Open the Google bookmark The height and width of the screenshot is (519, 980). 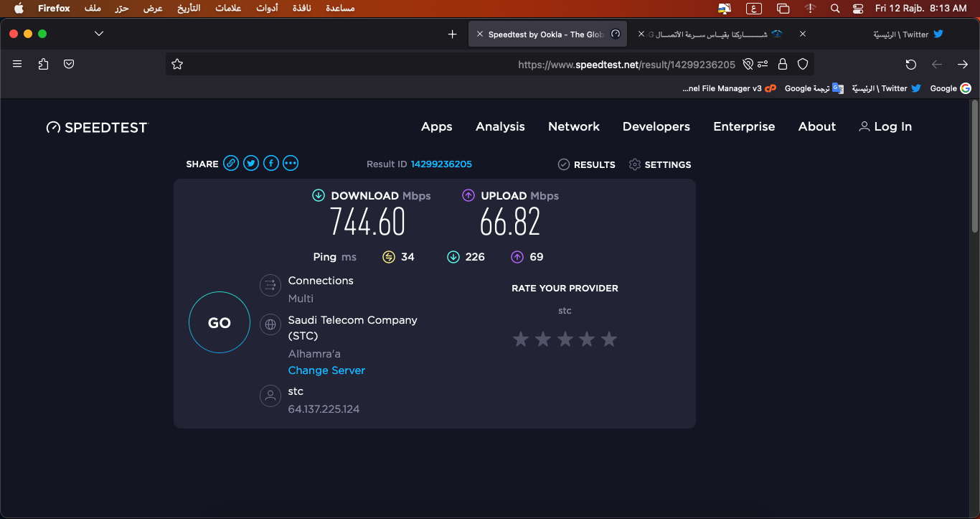[951, 88]
